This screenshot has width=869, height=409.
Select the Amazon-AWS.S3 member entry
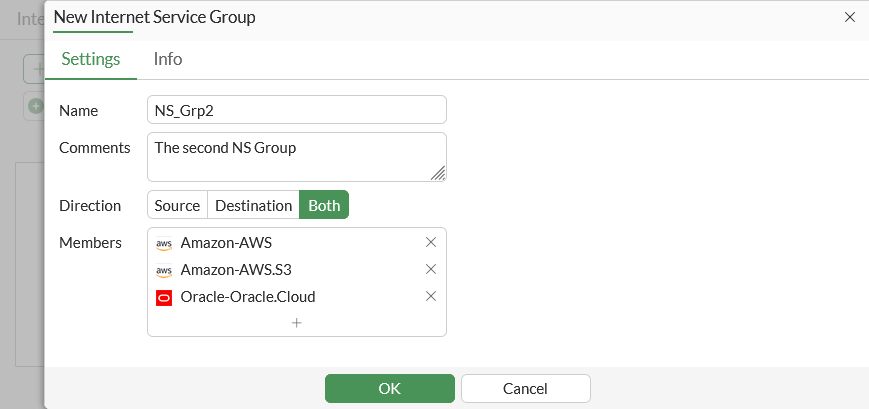coord(236,270)
